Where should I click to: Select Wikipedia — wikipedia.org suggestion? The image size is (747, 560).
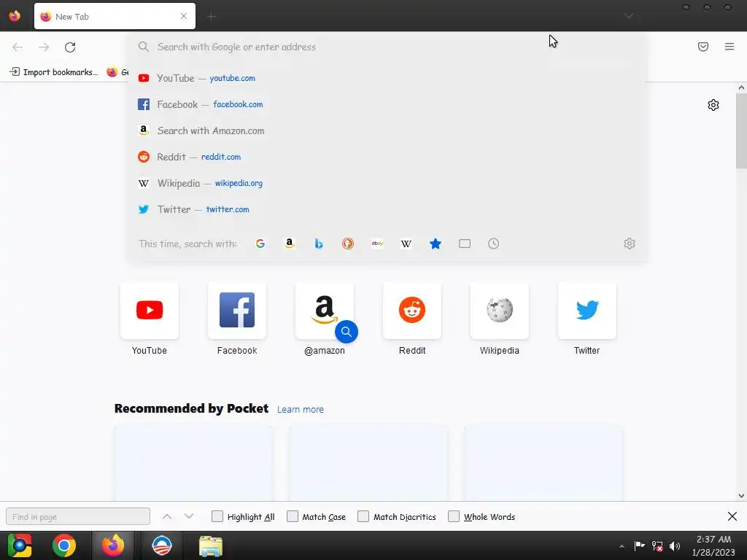point(386,183)
